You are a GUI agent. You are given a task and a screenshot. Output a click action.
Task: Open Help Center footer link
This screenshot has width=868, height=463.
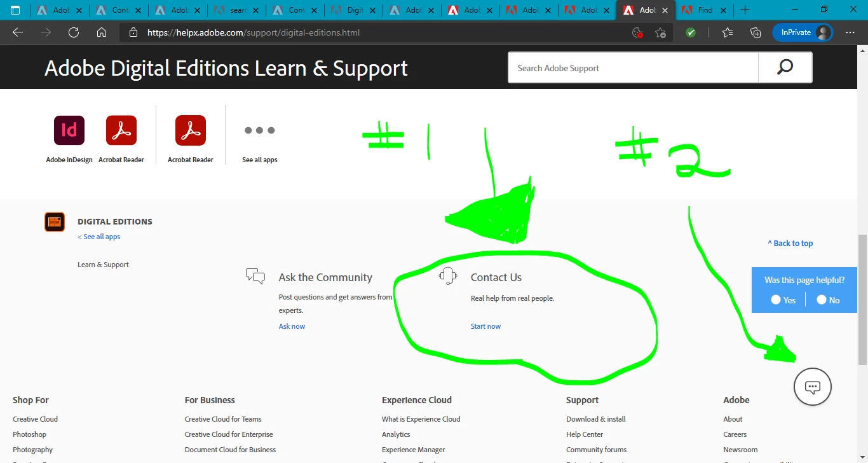585,434
